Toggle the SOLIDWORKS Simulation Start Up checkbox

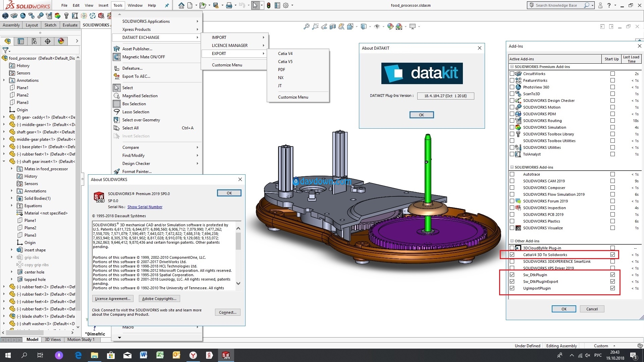click(613, 127)
